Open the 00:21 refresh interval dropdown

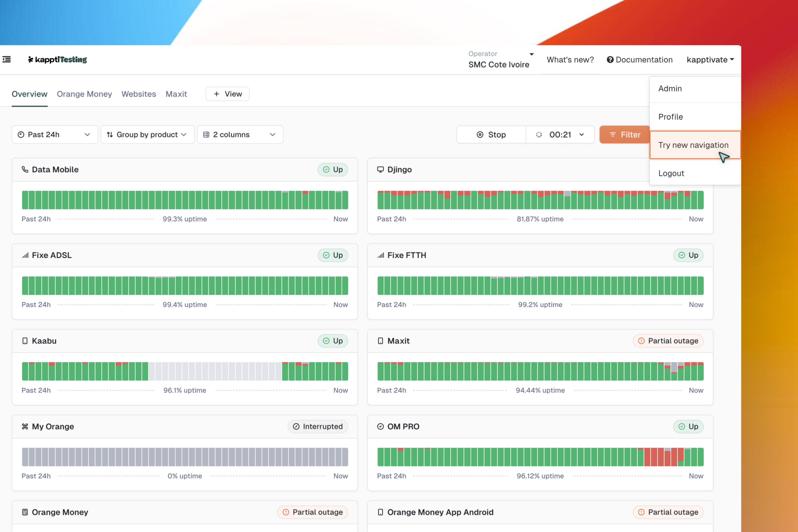click(560, 135)
